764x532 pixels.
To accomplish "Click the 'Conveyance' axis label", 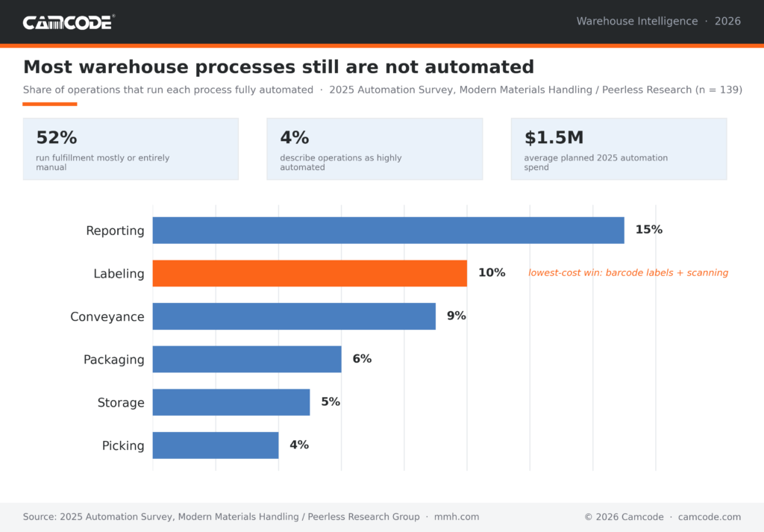I will click(x=107, y=316).
